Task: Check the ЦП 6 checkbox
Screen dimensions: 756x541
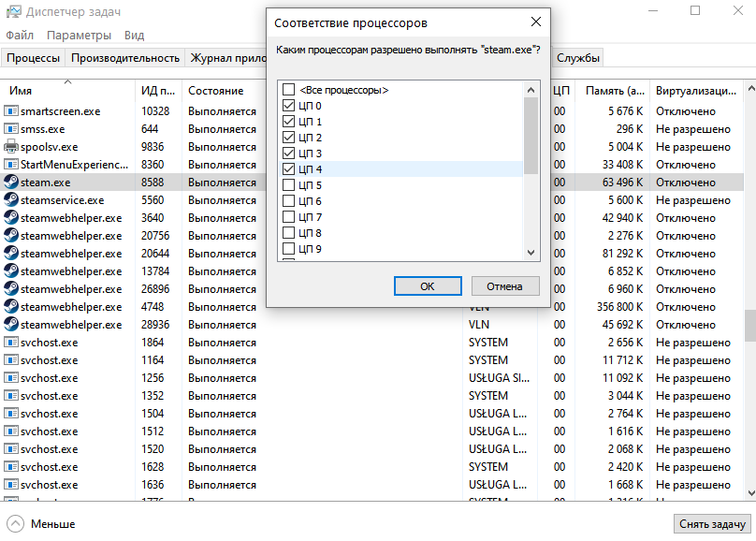Action: (288, 201)
